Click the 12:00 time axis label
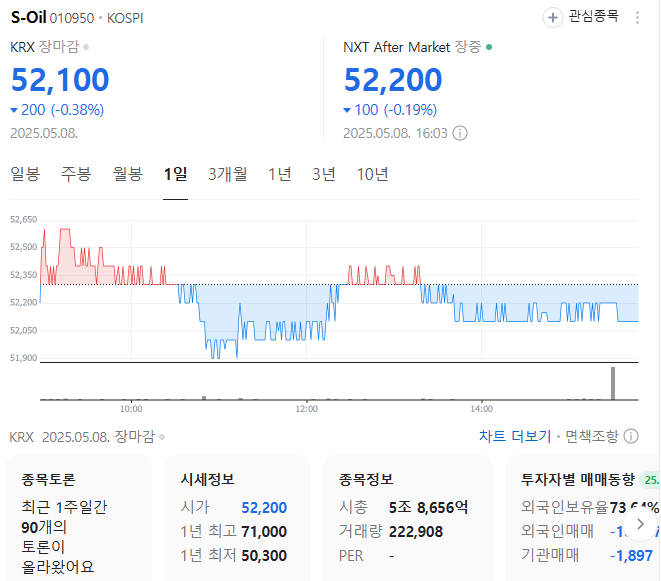Viewport: 661px width, 581px height. pos(306,409)
